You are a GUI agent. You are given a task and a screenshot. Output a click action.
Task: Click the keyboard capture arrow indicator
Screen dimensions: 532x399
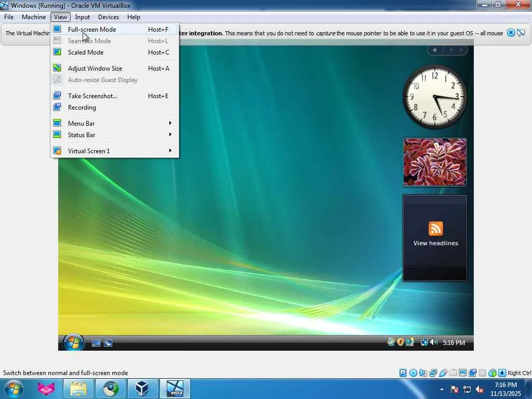(x=502, y=373)
